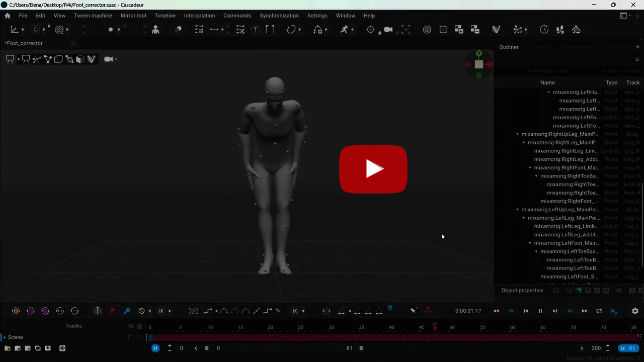Click the running man animation icon
Image resolution: width=644 pixels, height=362 pixels.
coord(344,30)
